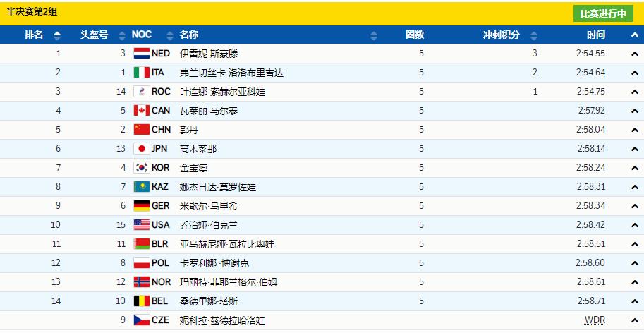Image resolution: width=644 pixels, height=333 pixels.
Task: Sort by 名称 column arrows
Action: 373,35
